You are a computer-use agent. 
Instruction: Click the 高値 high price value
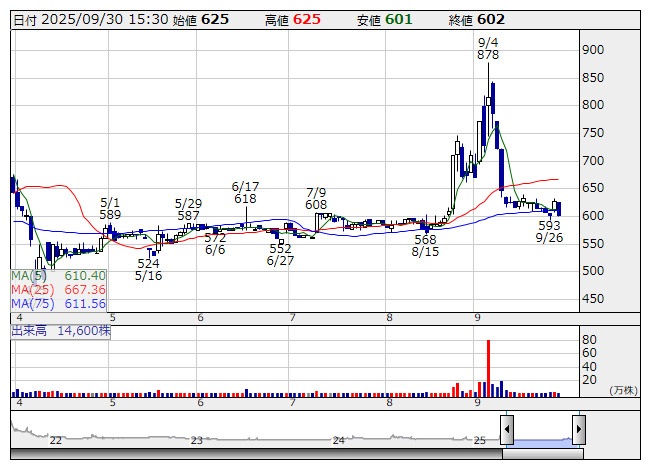click(x=307, y=19)
